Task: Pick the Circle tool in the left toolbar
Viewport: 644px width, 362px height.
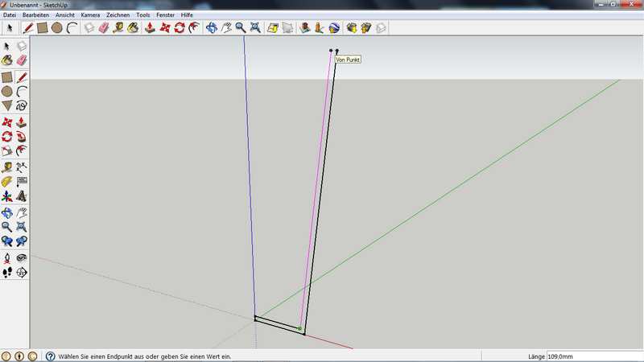Action: (x=7, y=92)
